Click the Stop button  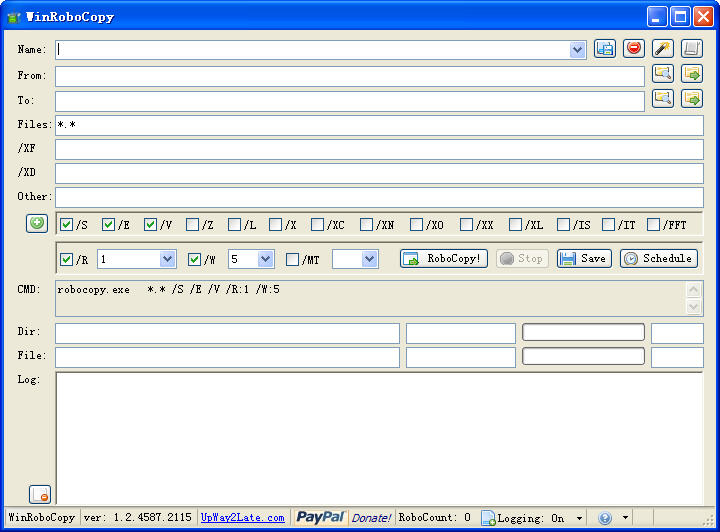(x=522, y=258)
